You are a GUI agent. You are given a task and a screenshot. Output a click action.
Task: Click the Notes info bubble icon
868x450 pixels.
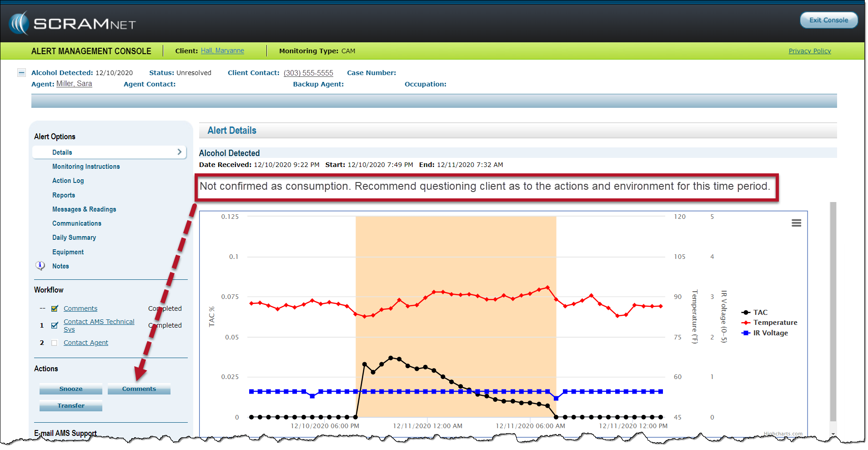[40, 266]
